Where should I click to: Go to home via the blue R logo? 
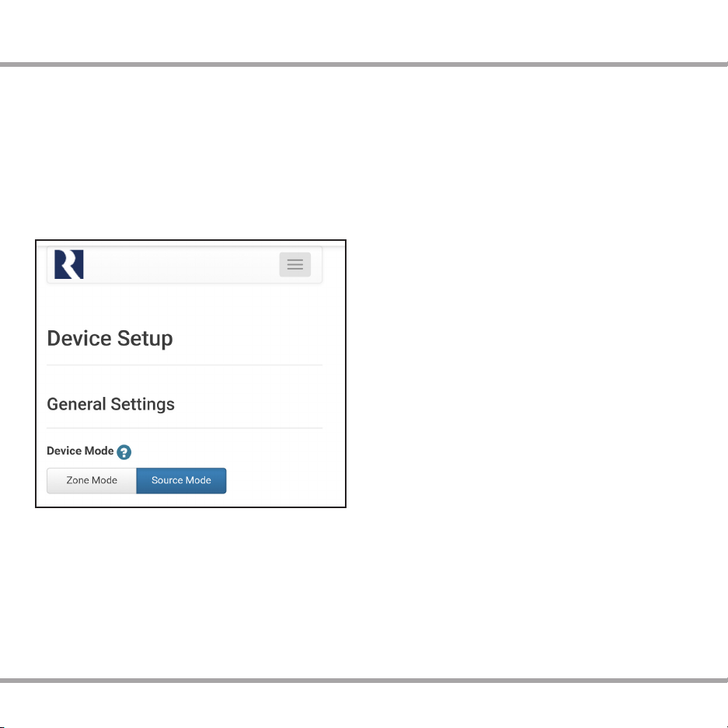68,264
